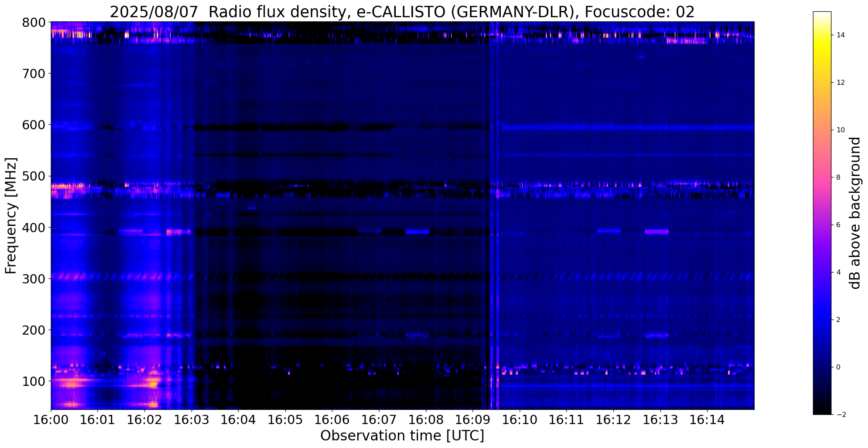The width and height of the screenshot is (868, 448).
Task: Click the 800 frequency tick label
Action: [33, 22]
